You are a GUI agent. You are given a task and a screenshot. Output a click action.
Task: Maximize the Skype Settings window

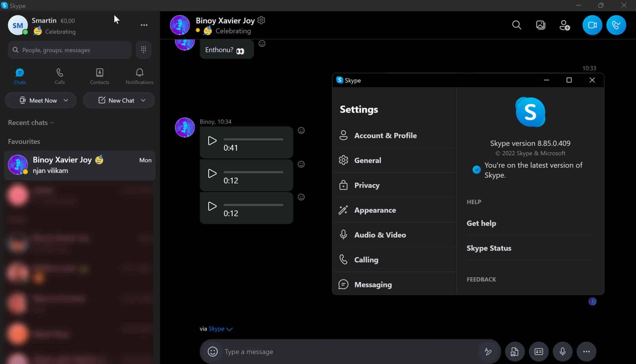(569, 80)
